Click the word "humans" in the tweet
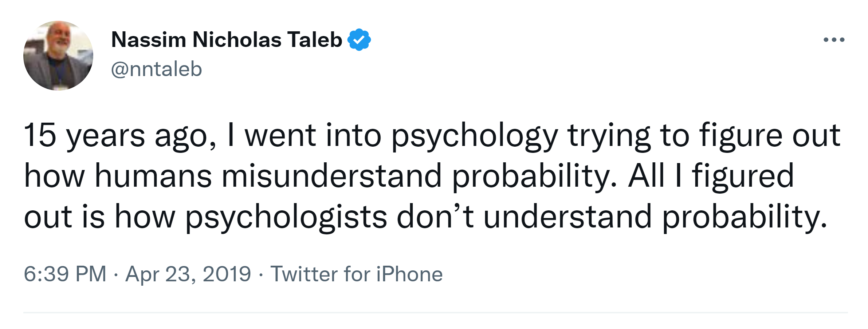This screenshot has height=329, width=868. [153, 177]
